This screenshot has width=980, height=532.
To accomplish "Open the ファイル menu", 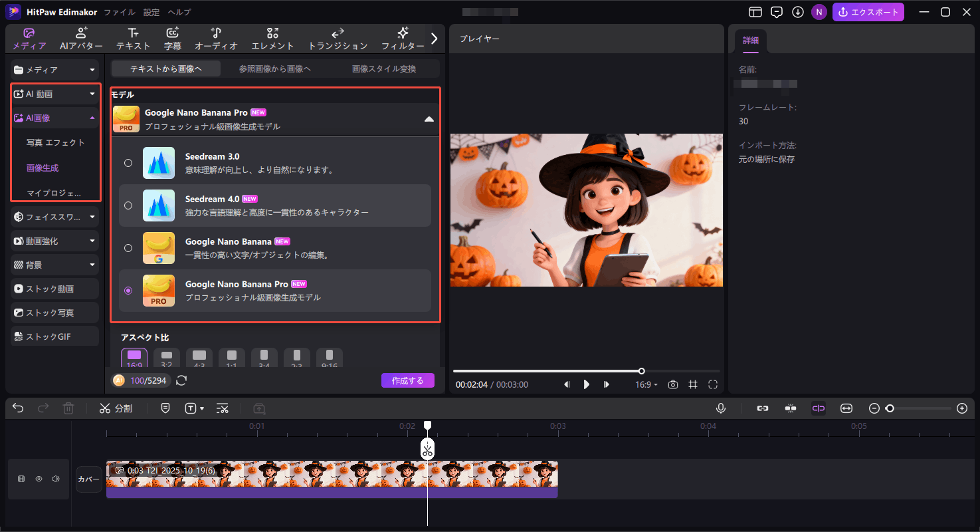I will (x=120, y=12).
